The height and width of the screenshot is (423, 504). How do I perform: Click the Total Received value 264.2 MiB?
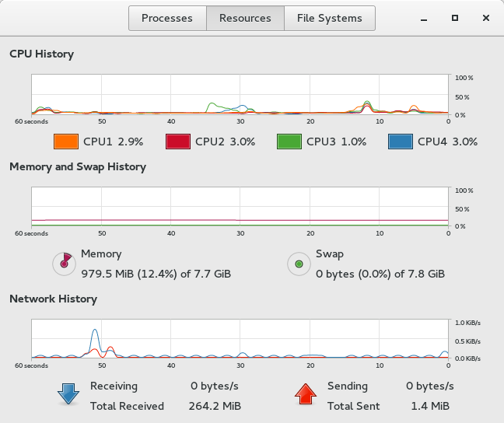[x=215, y=406]
